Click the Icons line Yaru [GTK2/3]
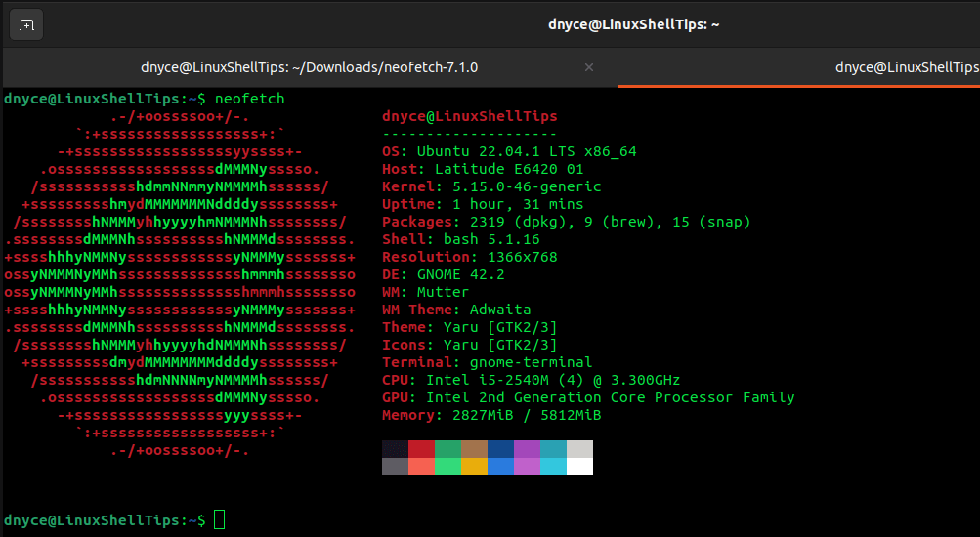 [469, 345]
